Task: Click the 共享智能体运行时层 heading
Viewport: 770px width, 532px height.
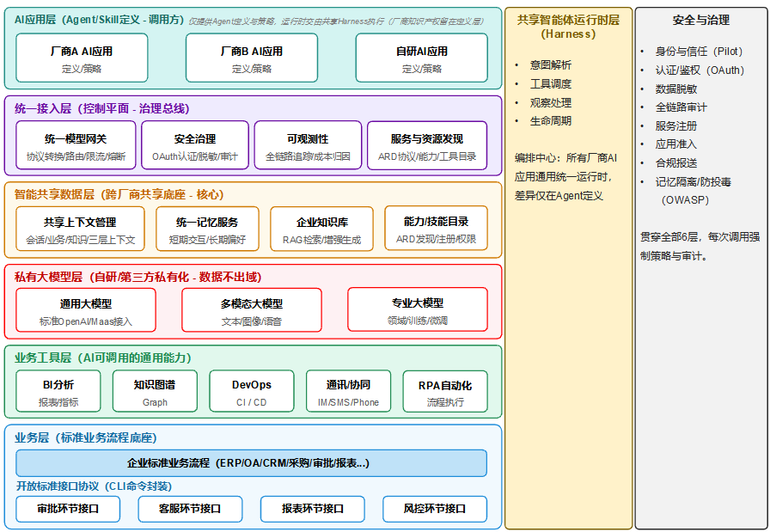Action: (568, 27)
